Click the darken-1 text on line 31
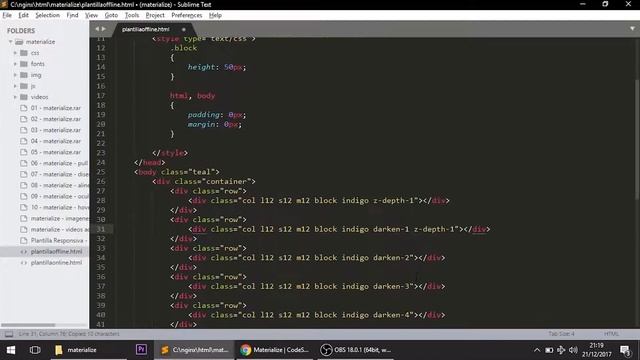 pos(391,229)
